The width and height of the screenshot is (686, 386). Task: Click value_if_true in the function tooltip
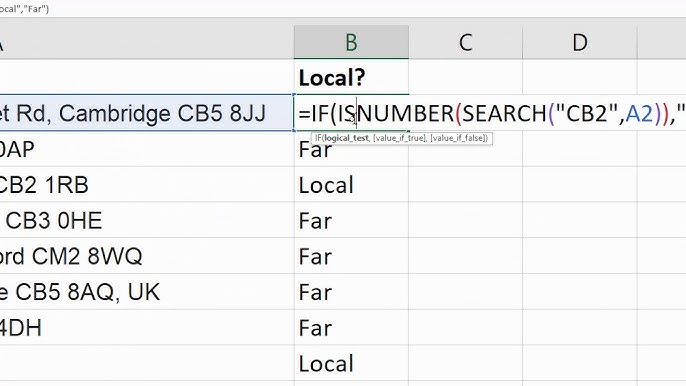pyautogui.click(x=399, y=138)
